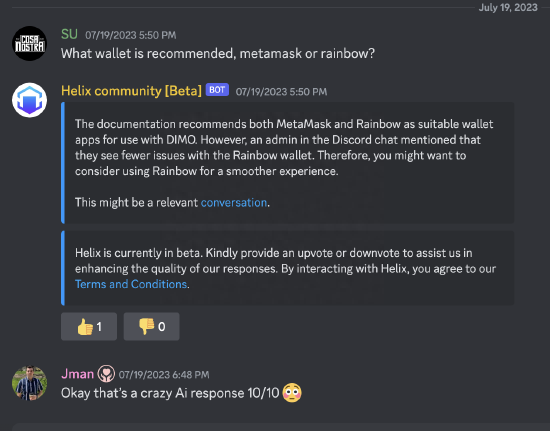Viewport: 550px width, 431px height.
Task: Click the thumbs down reaction
Action: point(152,326)
